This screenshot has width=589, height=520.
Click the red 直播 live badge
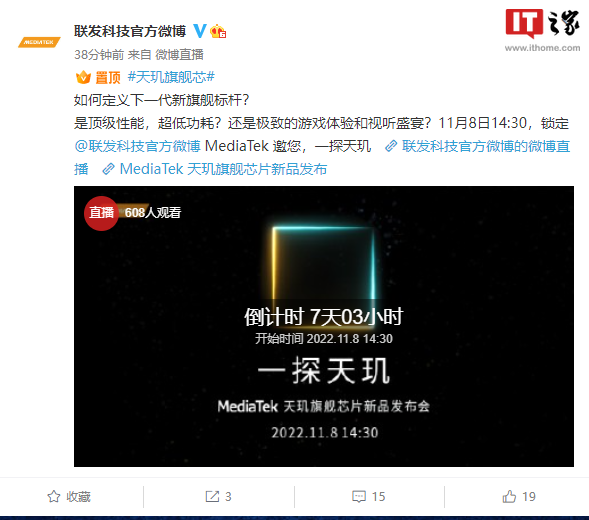pos(101,213)
